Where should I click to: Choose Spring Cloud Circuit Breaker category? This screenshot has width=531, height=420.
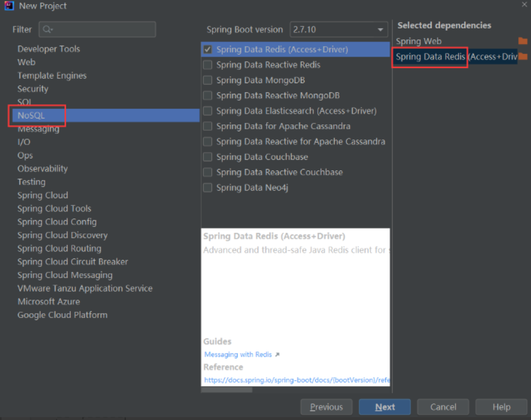pos(73,262)
